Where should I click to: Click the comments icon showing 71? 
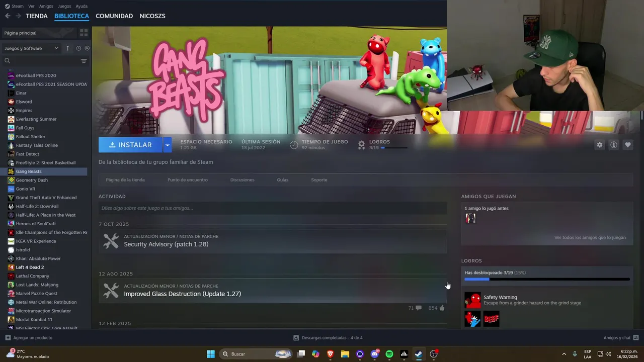click(x=419, y=308)
